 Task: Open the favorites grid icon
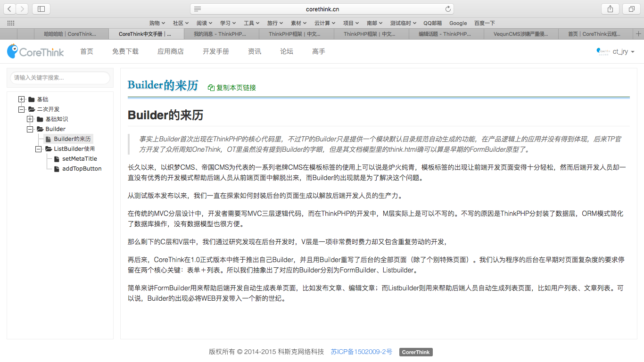(10, 23)
